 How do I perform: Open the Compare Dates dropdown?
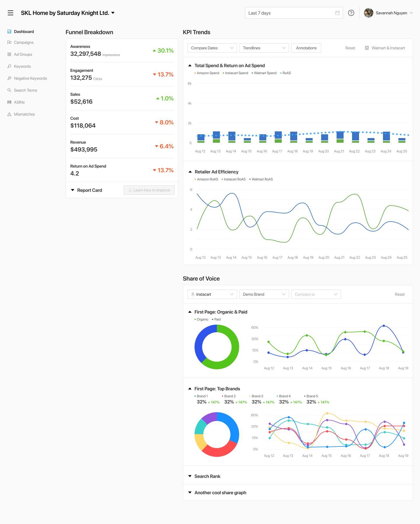point(212,48)
